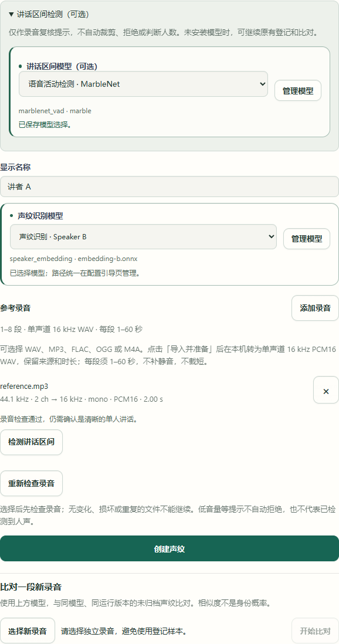The image size is (339, 644).
Task: Click the 比对一段新录音 heading
Action: [31, 587]
